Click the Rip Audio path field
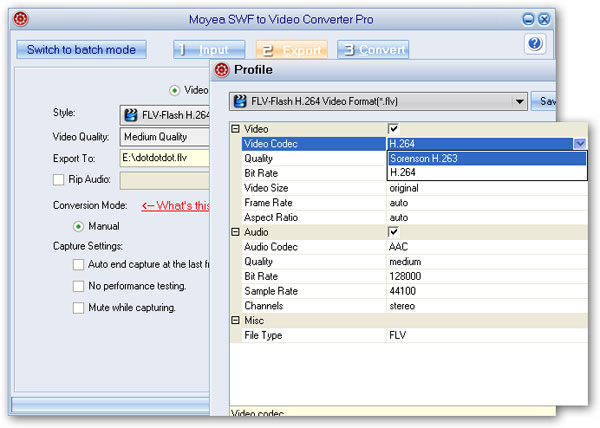Image resolution: width=600 pixels, height=428 pixels. tap(165, 181)
